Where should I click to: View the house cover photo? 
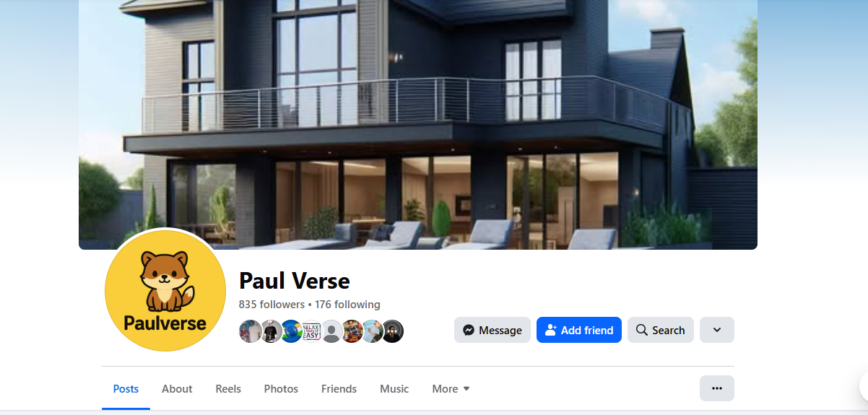point(418,124)
